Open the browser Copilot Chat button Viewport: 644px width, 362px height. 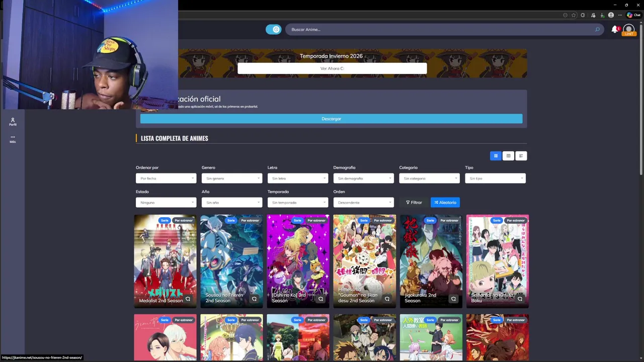[x=633, y=15]
